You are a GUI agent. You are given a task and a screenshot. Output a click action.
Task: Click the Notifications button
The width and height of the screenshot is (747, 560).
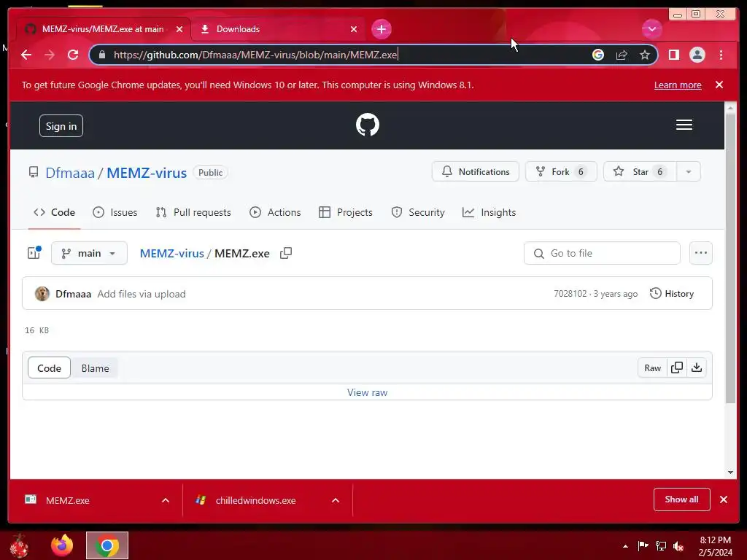pos(476,171)
